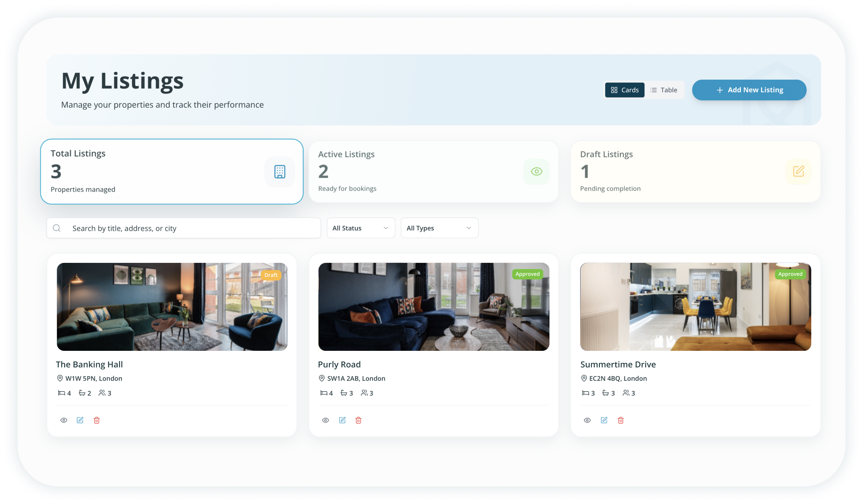This screenshot has width=863, height=504.
Task: Click the building icon in Total Listings
Action: click(x=280, y=172)
